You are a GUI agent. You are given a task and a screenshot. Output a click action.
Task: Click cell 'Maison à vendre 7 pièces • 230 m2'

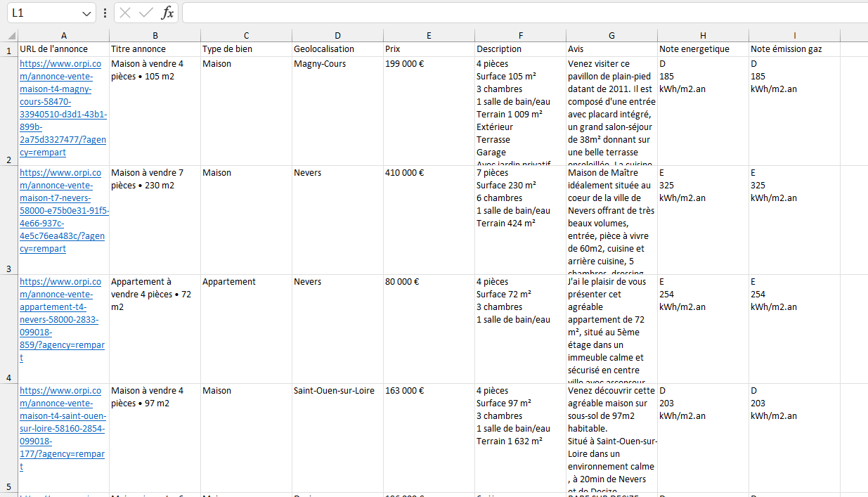point(155,220)
